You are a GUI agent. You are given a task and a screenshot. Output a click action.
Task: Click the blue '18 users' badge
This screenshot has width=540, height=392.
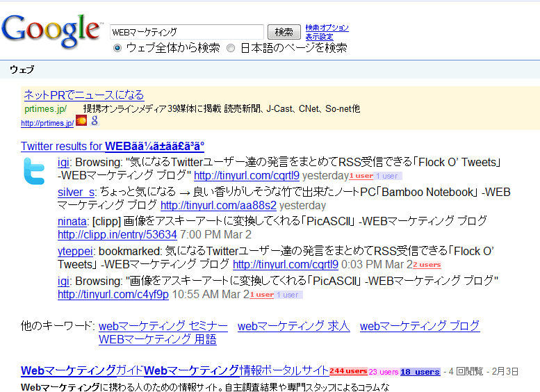(x=420, y=372)
